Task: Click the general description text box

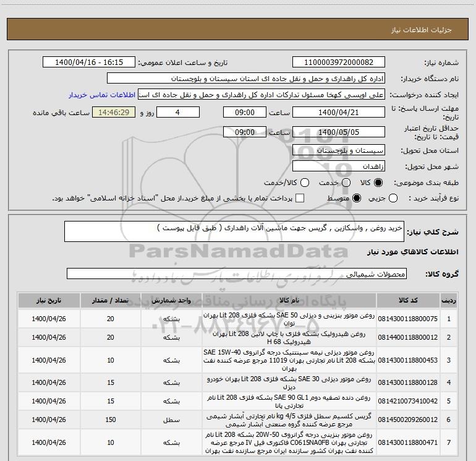Action: [234, 231]
